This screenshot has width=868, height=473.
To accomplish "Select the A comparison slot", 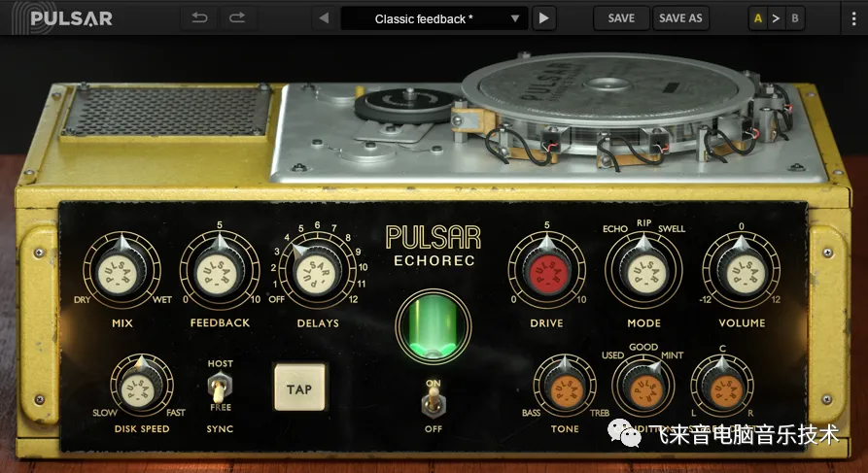I will [x=758, y=18].
